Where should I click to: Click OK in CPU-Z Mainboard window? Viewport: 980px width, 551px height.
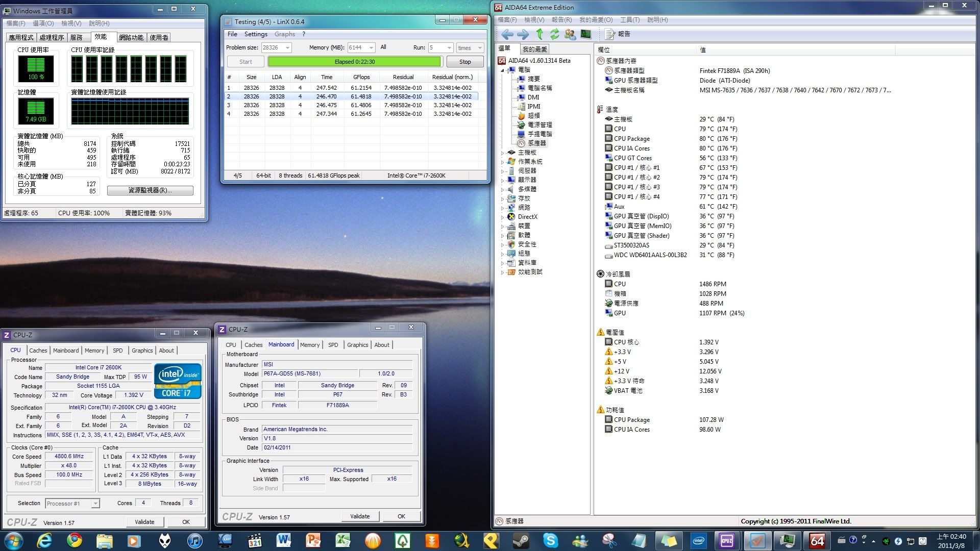[402, 516]
